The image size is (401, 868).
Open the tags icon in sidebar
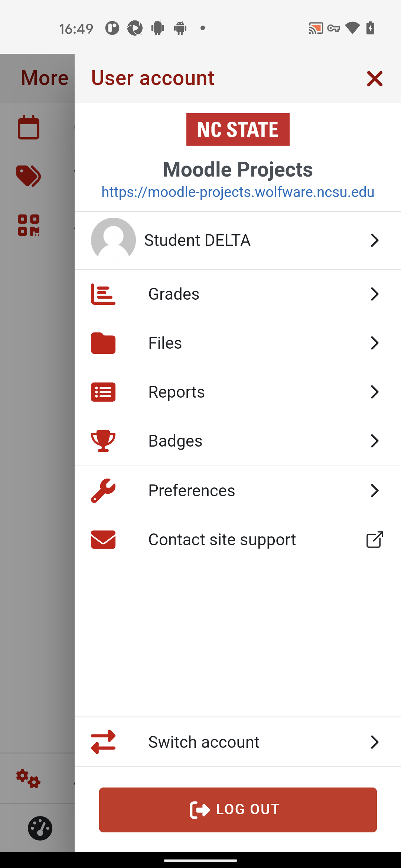point(29,176)
